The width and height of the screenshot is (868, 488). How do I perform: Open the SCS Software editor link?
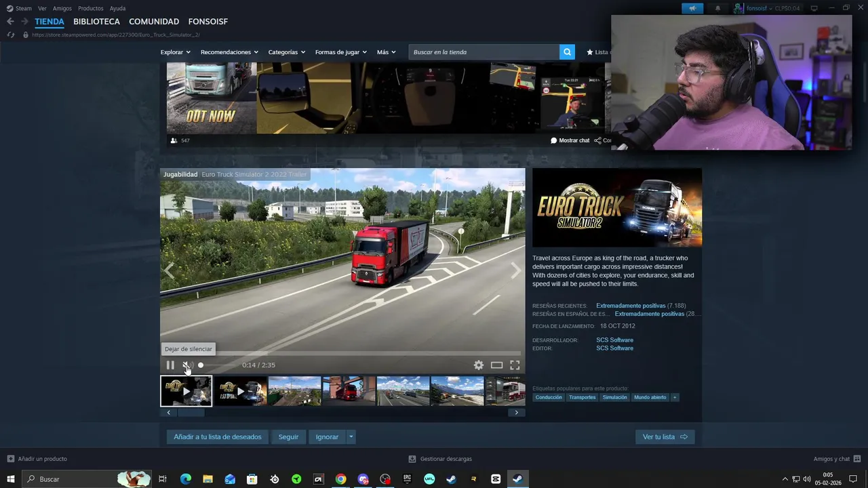[614, 348]
